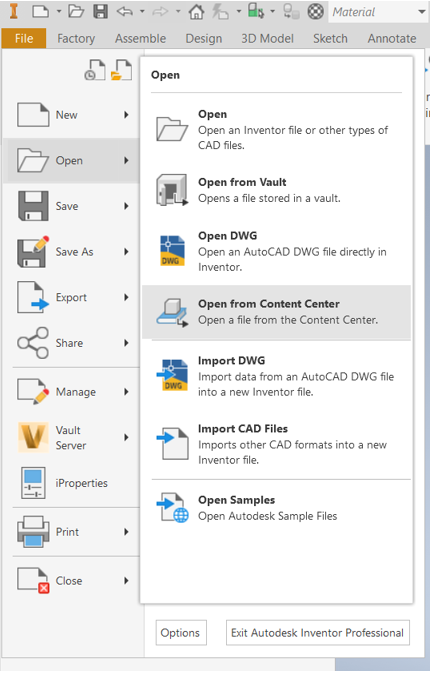The width and height of the screenshot is (431, 673).
Task: Open the Annotate ribbon tab
Action: (392, 39)
